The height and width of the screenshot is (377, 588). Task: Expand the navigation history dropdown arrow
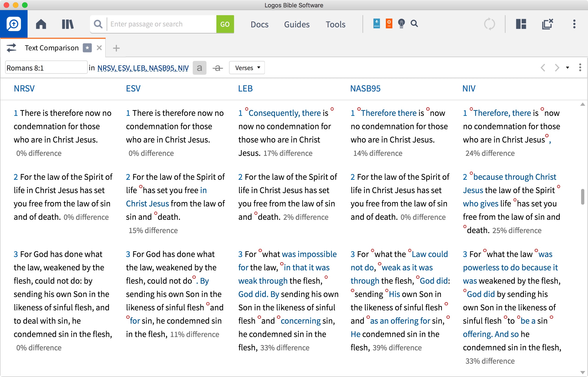coord(568,68)
